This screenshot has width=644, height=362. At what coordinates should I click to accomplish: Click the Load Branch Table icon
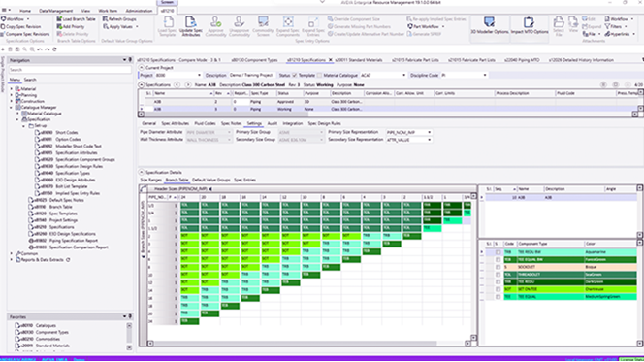59,18
